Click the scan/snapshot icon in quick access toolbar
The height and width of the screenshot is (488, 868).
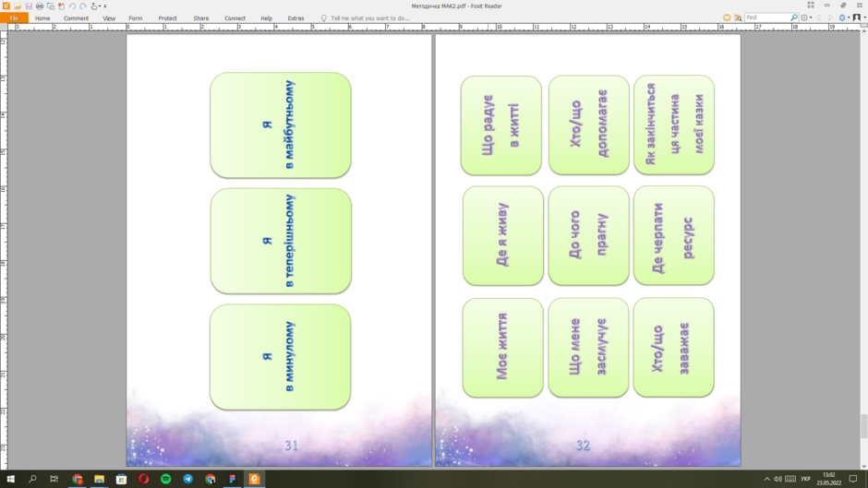(51, 6)
